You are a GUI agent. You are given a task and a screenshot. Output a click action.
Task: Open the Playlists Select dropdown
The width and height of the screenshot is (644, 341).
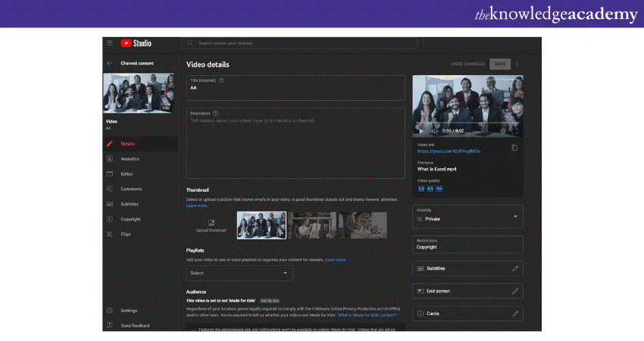(x=239, y=273)
